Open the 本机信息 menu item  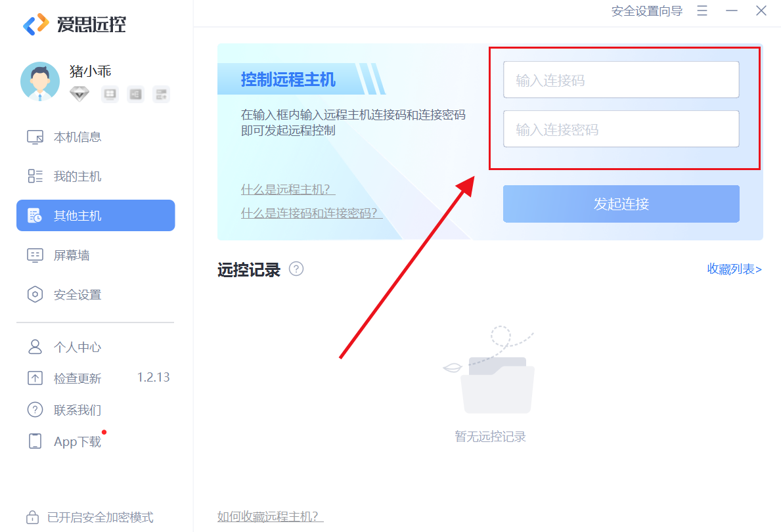(96, 137)
